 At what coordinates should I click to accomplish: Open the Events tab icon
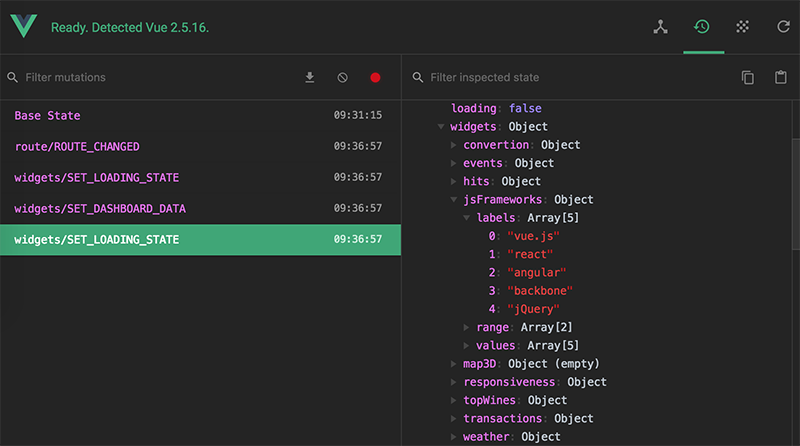(x=742, y=27)
